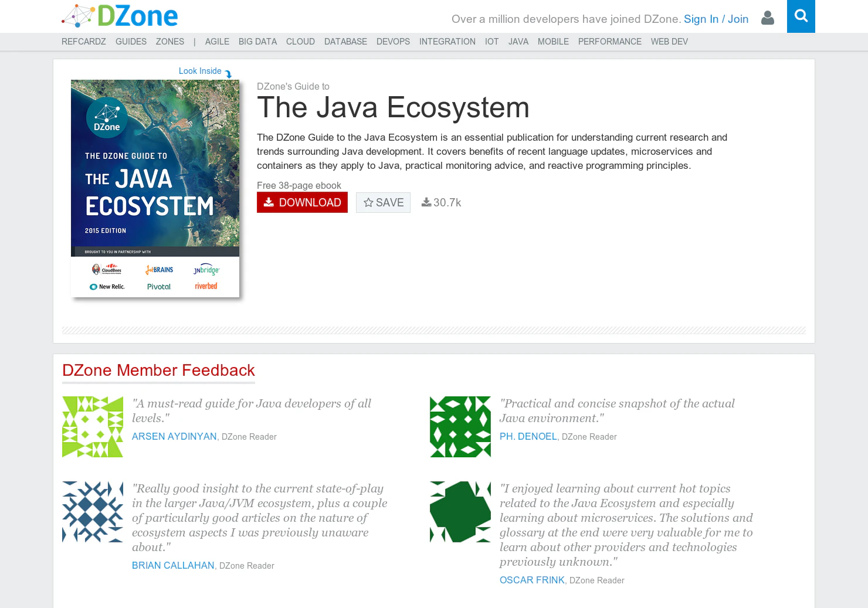Screen dimensions: 868x608
Task: Click Brian Callahan's blue avatar
Action: click(93, 512)
